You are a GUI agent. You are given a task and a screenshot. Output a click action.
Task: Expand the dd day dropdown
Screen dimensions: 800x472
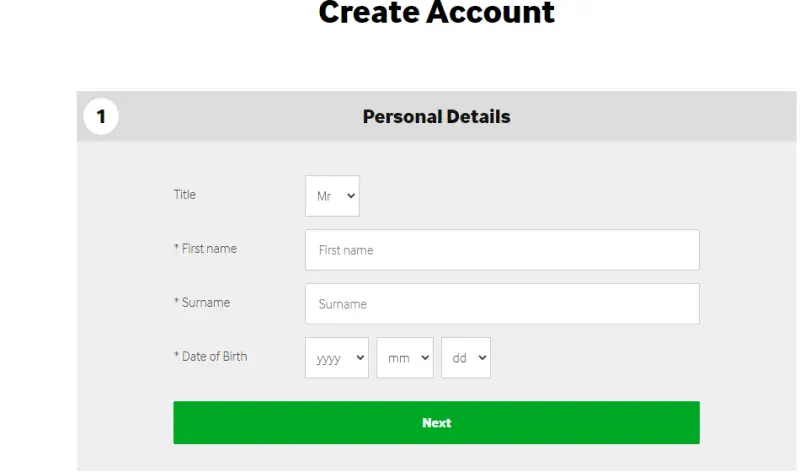tap(465, 358)
